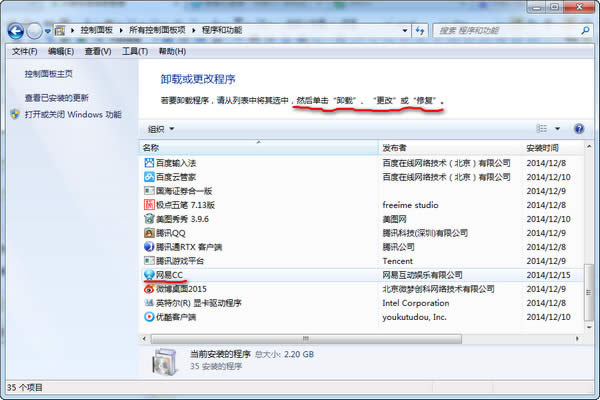The height and width of the screenshot is (400, 600).
Task: Open the 文件(F) menu
Action: [24, 51]
